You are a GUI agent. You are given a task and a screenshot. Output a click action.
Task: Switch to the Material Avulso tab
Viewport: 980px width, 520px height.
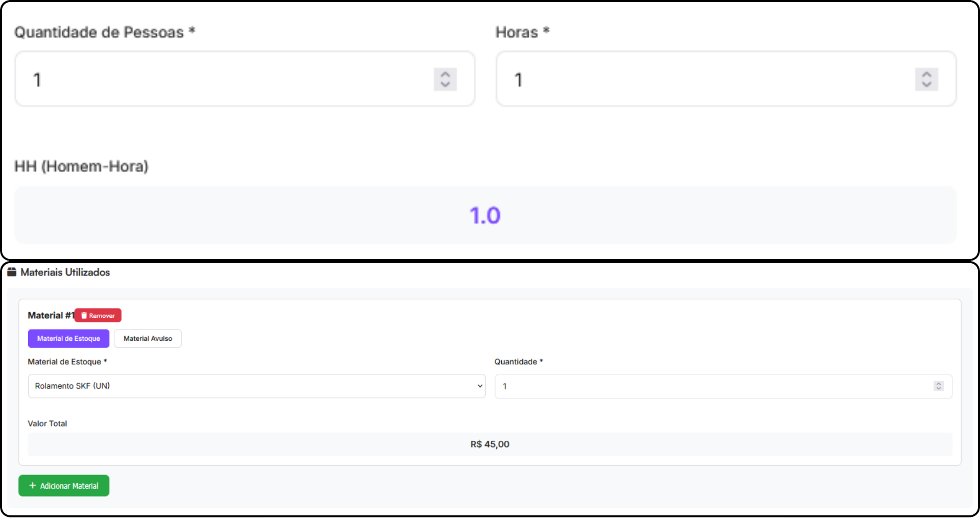pyautogui.click(x=148, y=339)
